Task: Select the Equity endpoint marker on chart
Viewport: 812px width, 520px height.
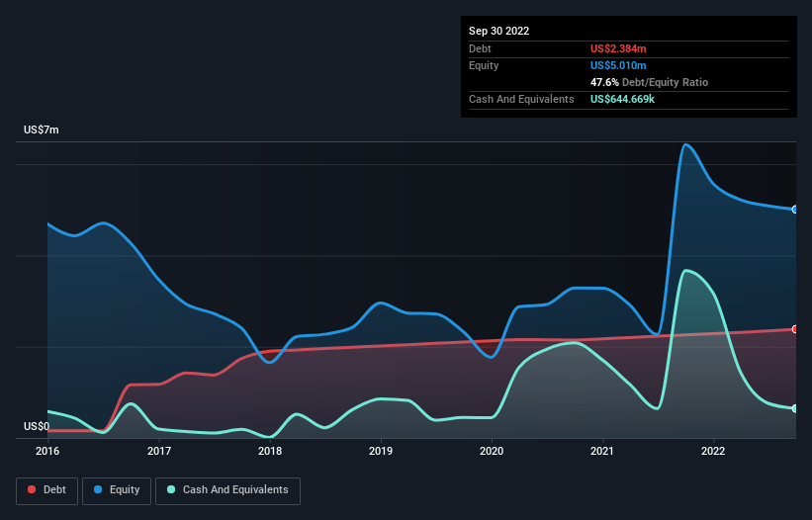Action: tap(795, 210)
